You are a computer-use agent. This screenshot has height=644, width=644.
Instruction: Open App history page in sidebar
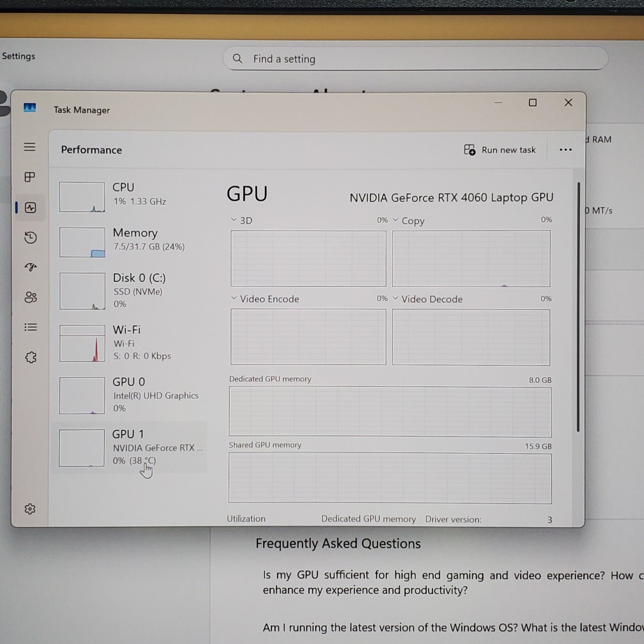tap(30, 237)
